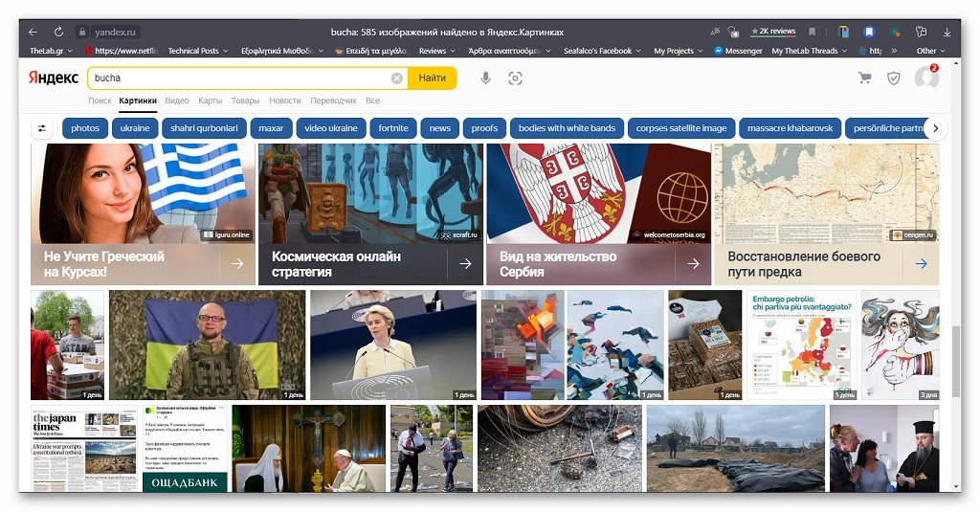980x512 pixels.
Task: Open the Все services tab
Action: pyautogui.click(x=372, y=100)
